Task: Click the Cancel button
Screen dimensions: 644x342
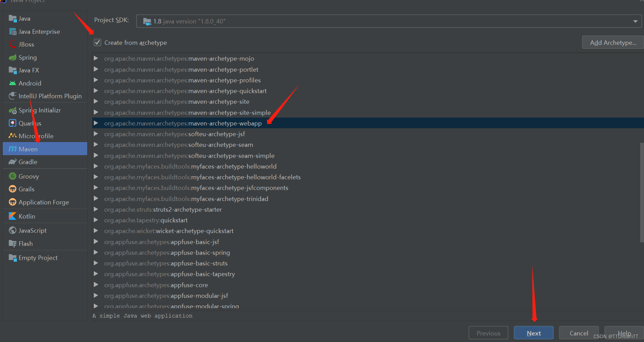Action: pyautogui.click(x=579, y=333)
